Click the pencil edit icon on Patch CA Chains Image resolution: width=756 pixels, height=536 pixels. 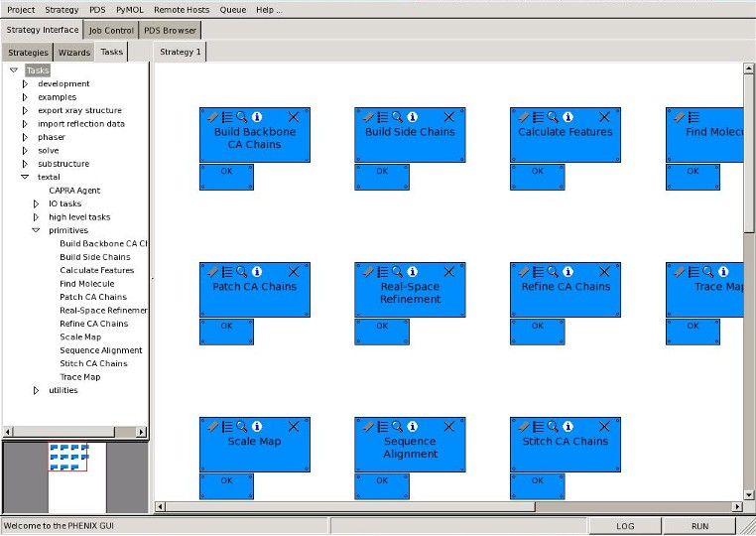point(212,272)
